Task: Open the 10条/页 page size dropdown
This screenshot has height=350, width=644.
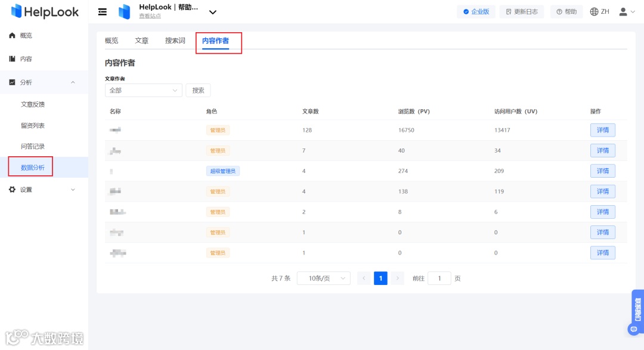Action: tap(323, 278)
